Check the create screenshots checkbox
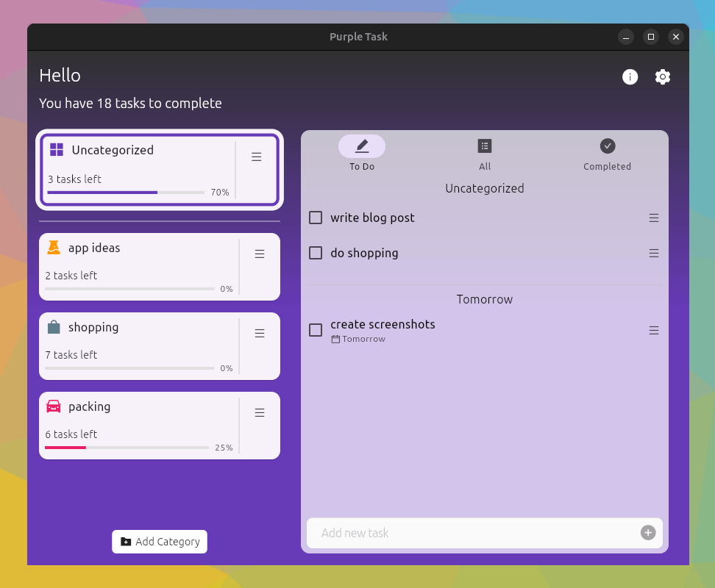Screen dimensions: 715x588 316,330
